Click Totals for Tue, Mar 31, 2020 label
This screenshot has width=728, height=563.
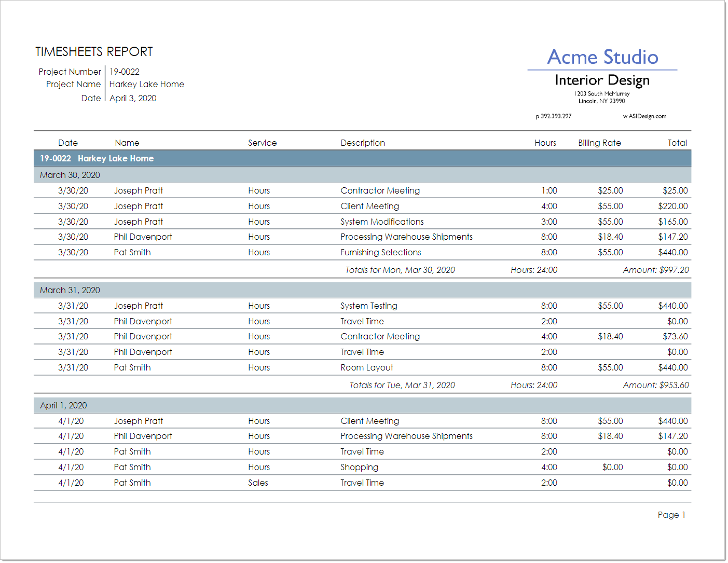pyautogui.click(x=402, y=385)
